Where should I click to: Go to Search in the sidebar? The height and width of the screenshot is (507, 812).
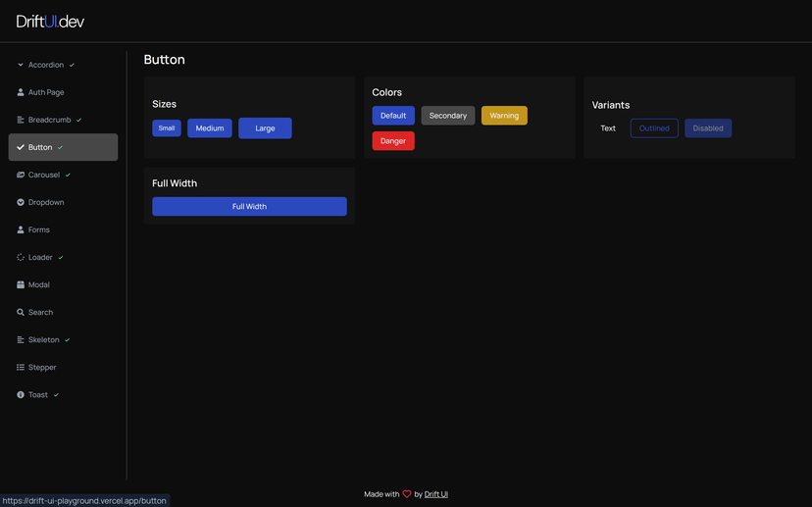tap(63, 312)
